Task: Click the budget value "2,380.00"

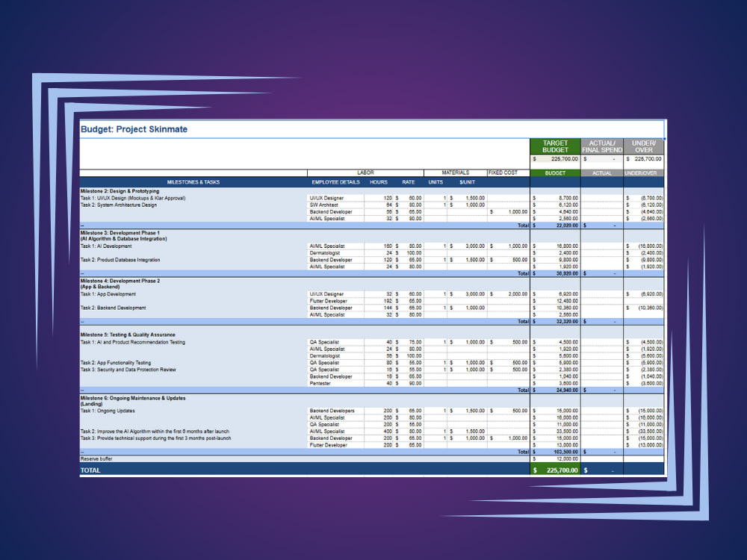Action: click(568, 370)
